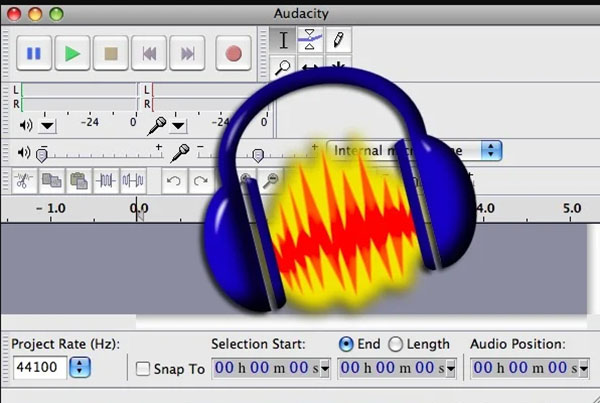Skip to start of the track

pyautogui.click(x=149, y=53)
